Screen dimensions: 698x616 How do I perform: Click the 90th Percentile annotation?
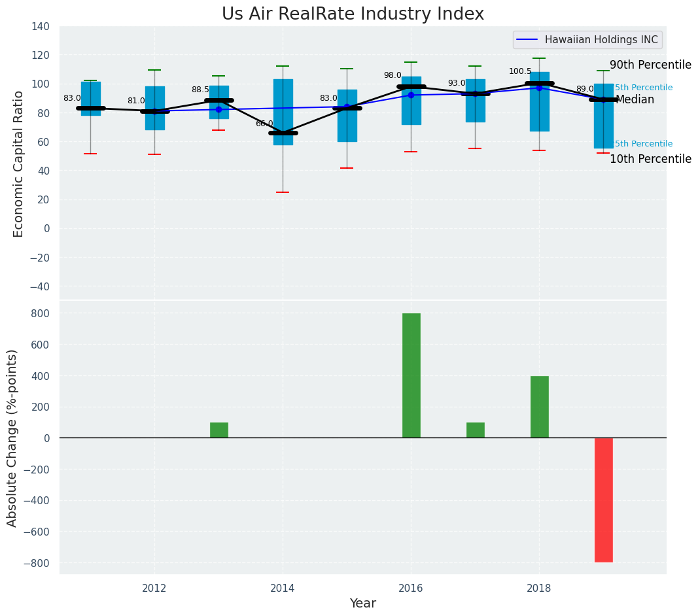point(650,65)
